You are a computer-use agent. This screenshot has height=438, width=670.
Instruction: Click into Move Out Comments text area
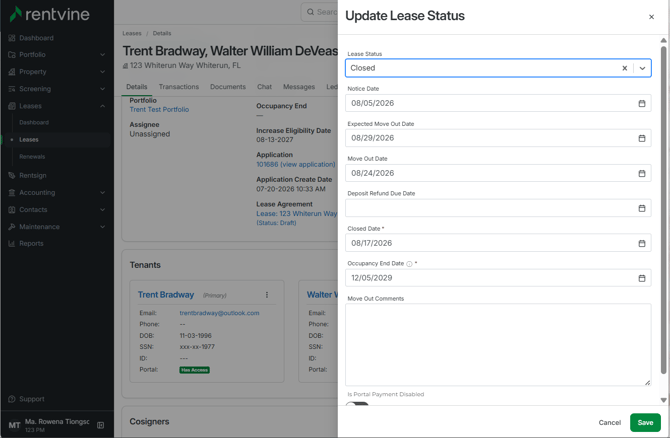point(498,345)
